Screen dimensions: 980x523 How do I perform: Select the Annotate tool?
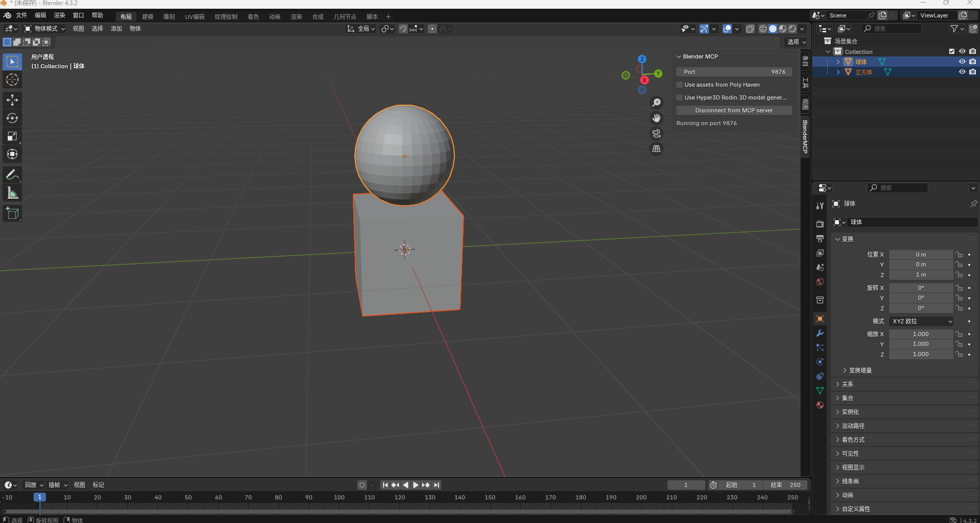[x=12, y=175]
